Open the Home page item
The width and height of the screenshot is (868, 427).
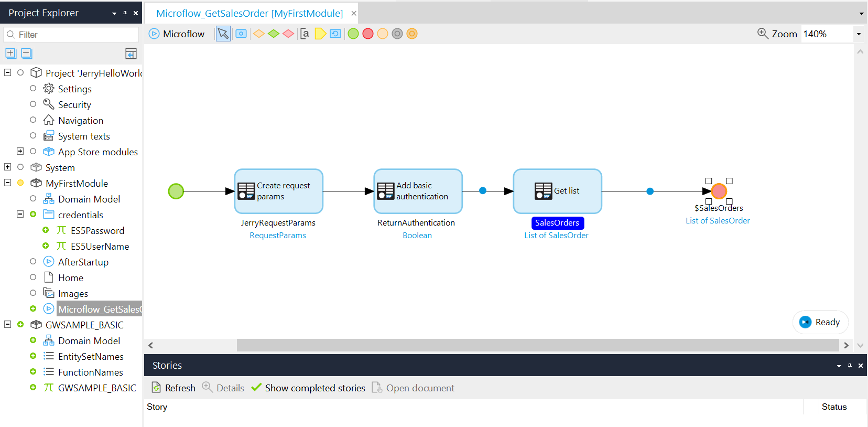click(71, 277)
